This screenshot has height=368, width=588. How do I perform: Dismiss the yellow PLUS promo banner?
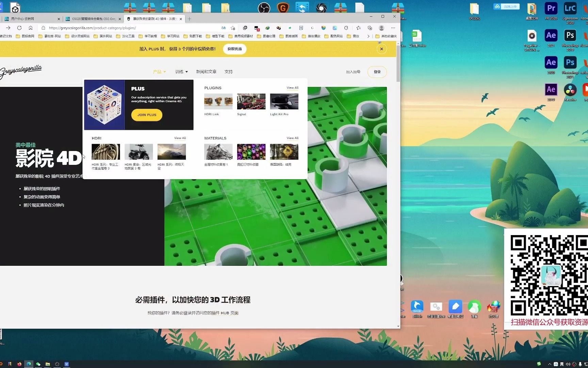(381, 49)
